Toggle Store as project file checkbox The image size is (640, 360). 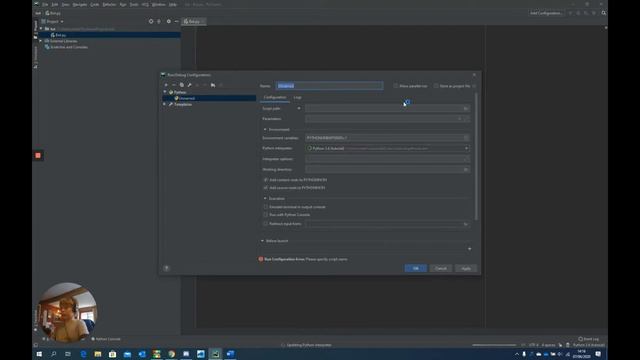[x=436, y=86]
